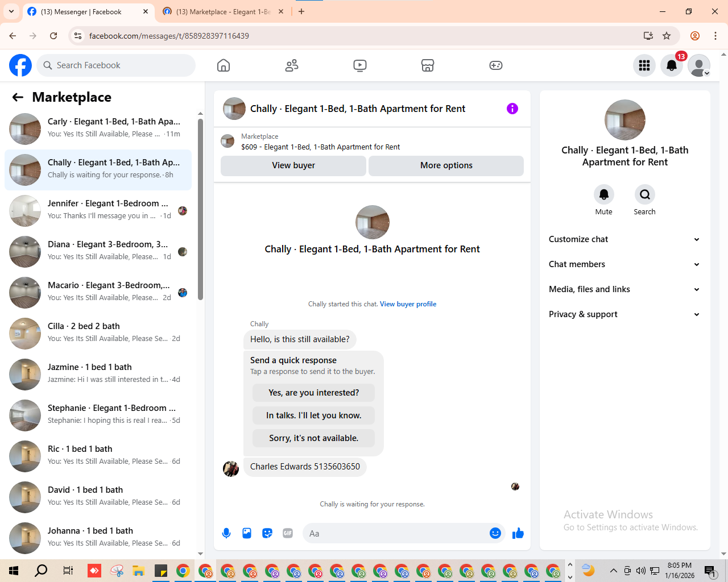This screenshot has height=582, width=728.
Task: Attach a photo with the image icon
Action: pyautogui.click(x=247, y=533)
